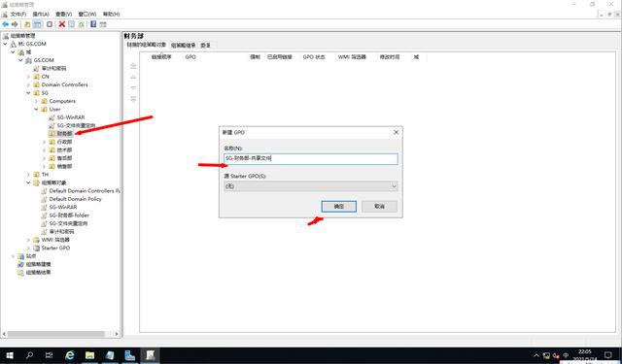
Task: Click the volume icon in system tray
Action: tap(556, 355)
